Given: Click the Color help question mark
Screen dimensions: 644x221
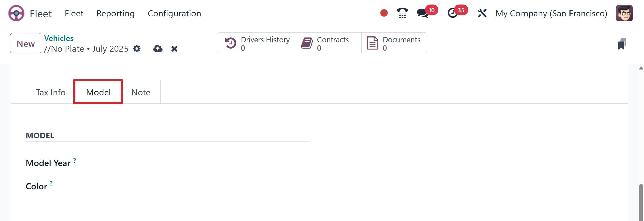Looking at the screenshot, I should click(51, 183).
